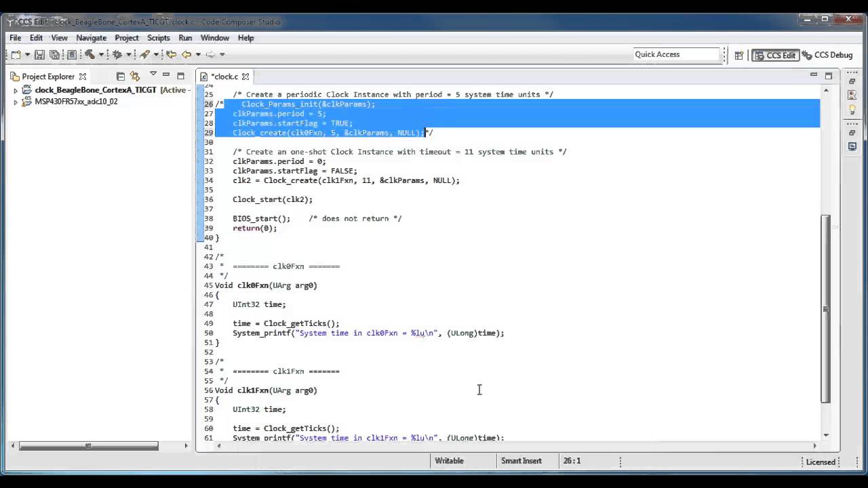Click the Forward navigation arrow icon
Viewport: 868px width, 488px height.
210,54
